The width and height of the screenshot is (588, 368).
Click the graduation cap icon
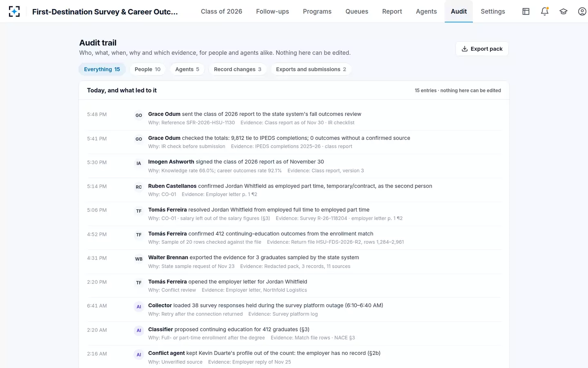[x=563, y=11]
